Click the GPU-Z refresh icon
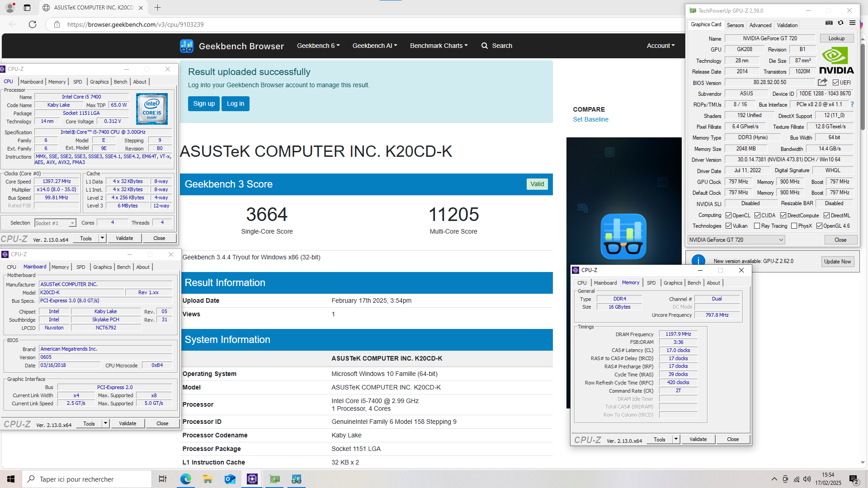The height and width of the screenshot is (488, 868). (840, 23)
